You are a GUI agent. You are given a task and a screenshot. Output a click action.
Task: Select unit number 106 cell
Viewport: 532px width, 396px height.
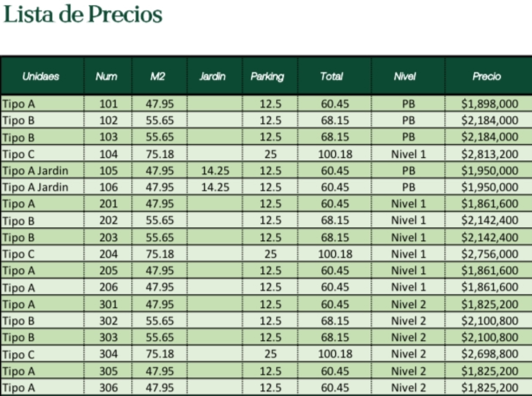coord(108,187)
